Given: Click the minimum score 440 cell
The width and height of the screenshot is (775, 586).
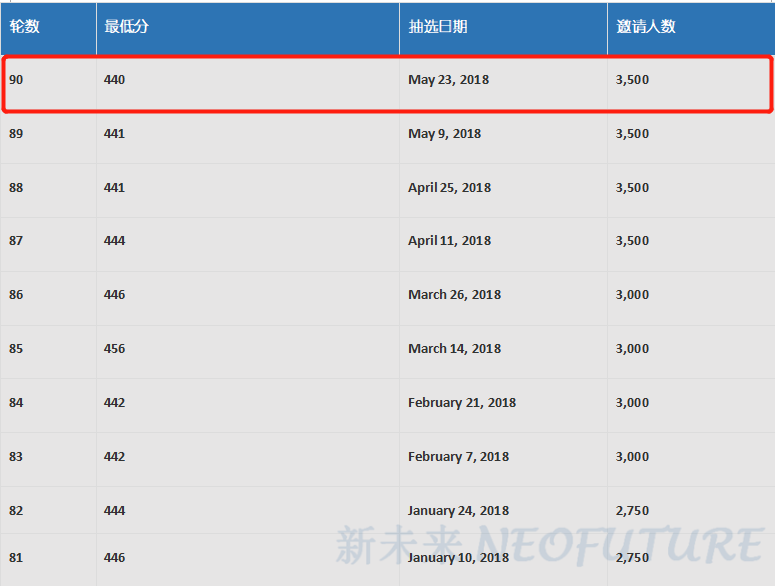Looking at the screenshot, I should [114, 80].
